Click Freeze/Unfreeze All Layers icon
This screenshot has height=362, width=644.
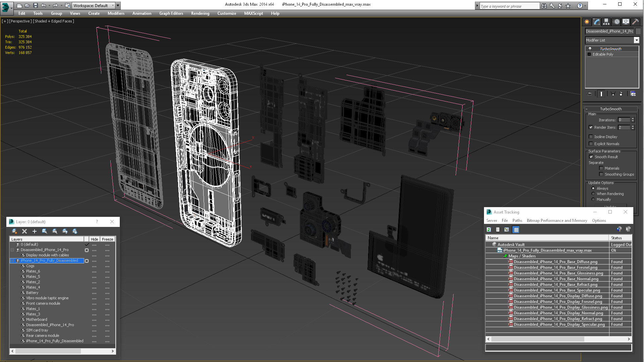(75, 231)
